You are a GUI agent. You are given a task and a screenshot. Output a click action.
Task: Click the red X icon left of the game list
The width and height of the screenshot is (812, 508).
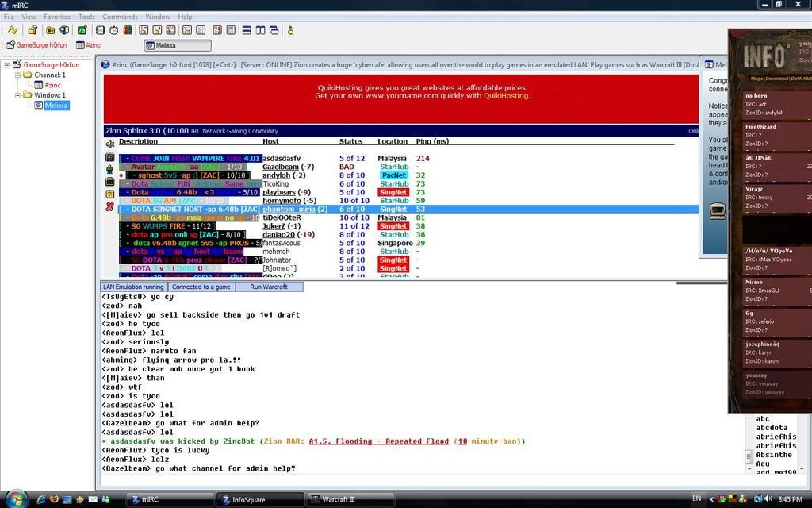pyautogui.click(x=109, y=206)
